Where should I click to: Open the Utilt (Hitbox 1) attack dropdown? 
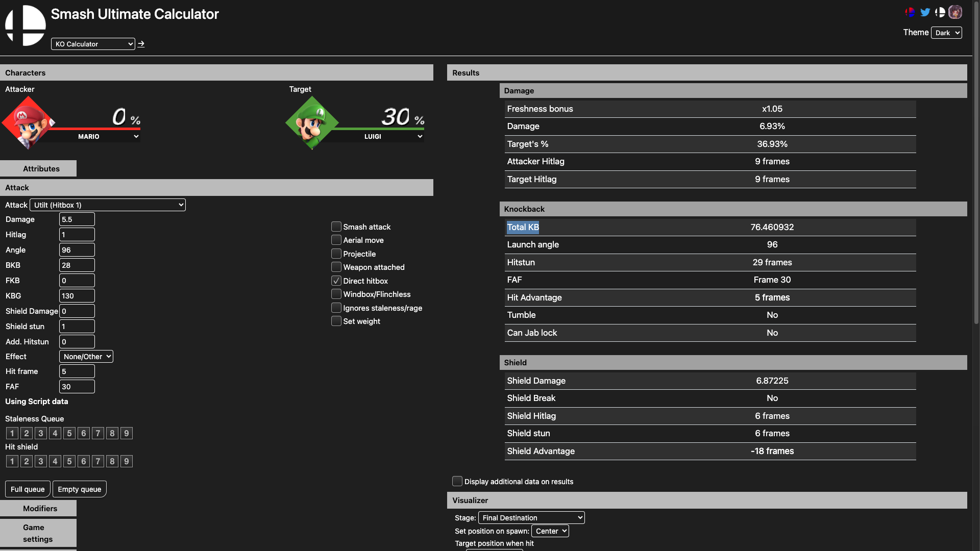pyautogui.click(x=108, y=205)
